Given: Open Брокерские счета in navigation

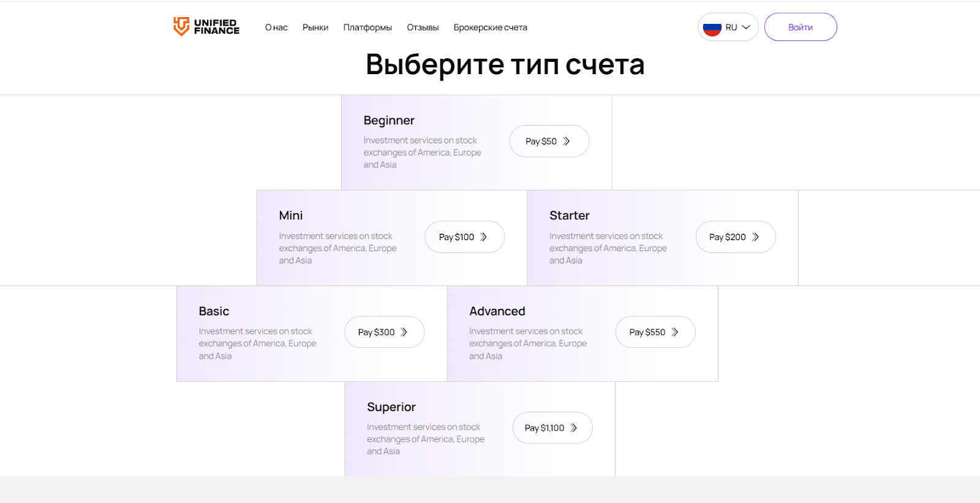Looking at the screenshot, I should coord(490,28).
